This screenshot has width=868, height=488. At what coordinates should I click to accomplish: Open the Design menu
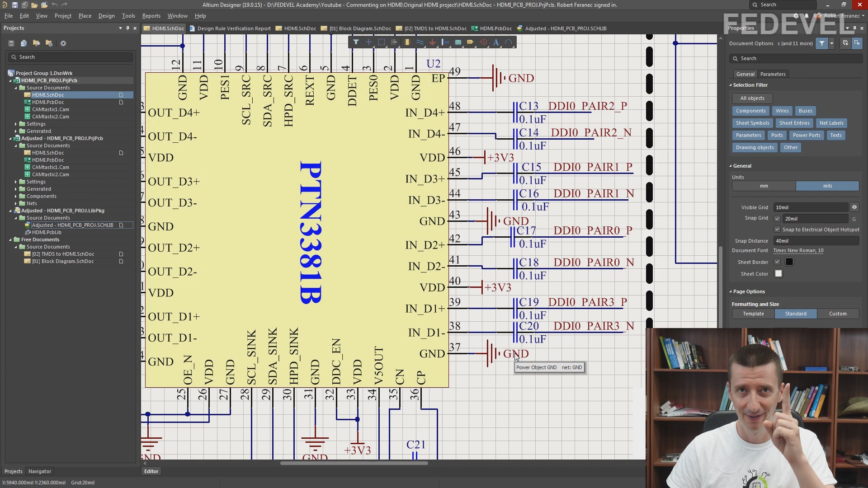point(106,16)
